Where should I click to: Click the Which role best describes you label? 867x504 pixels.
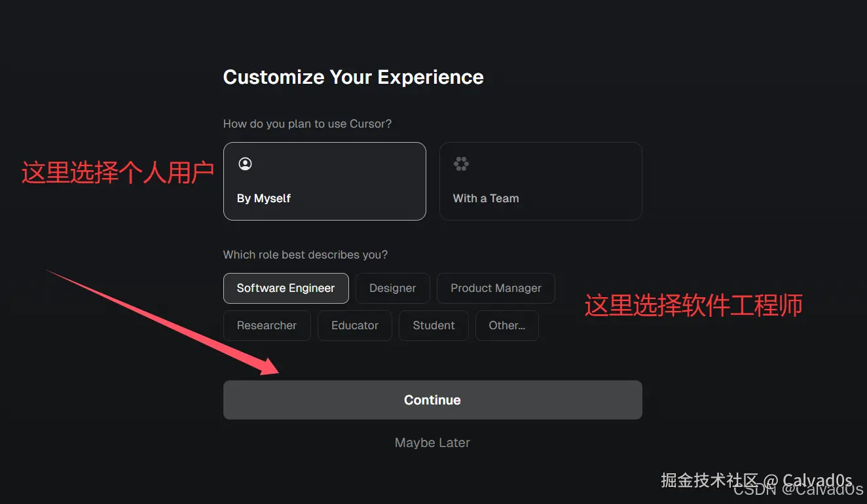click(306, 255)
